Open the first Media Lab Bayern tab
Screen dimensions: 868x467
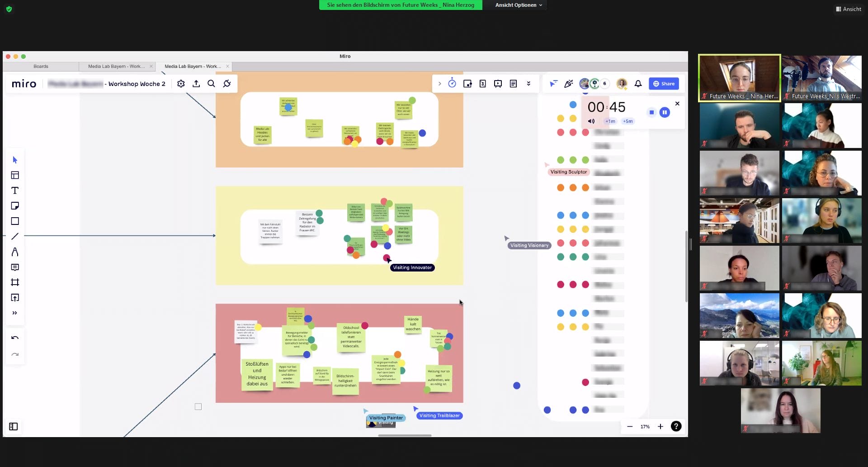pyautogui.click(x=116, y=67)
